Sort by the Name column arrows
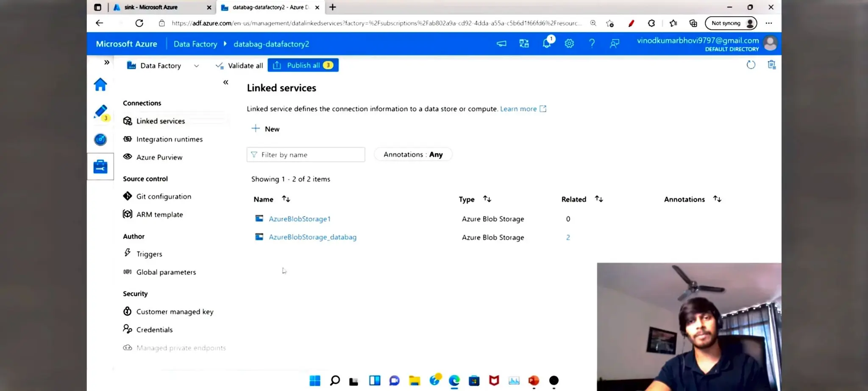The image size is (868, 391). (286, 199)
